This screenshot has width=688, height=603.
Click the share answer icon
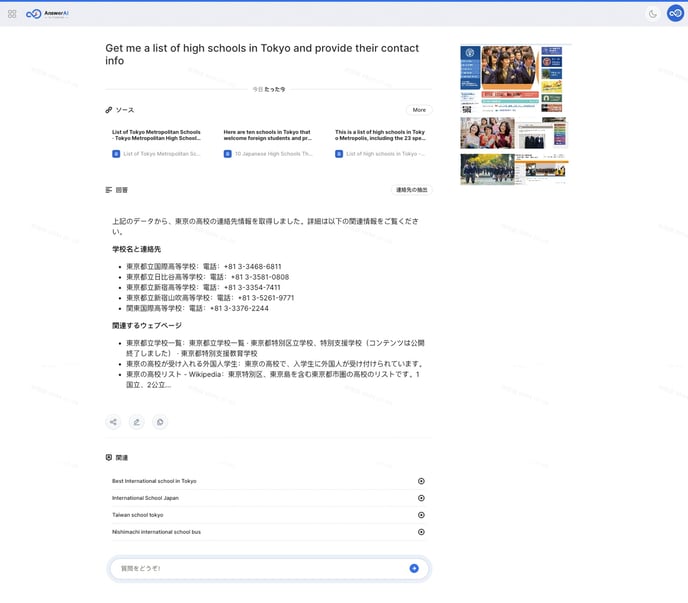click(x=113, y=422)
